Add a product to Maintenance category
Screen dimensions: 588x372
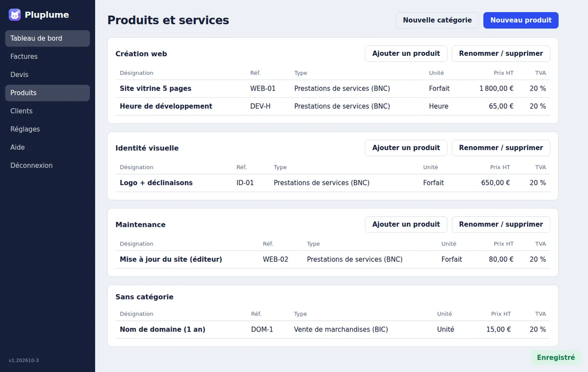(406, 224)
